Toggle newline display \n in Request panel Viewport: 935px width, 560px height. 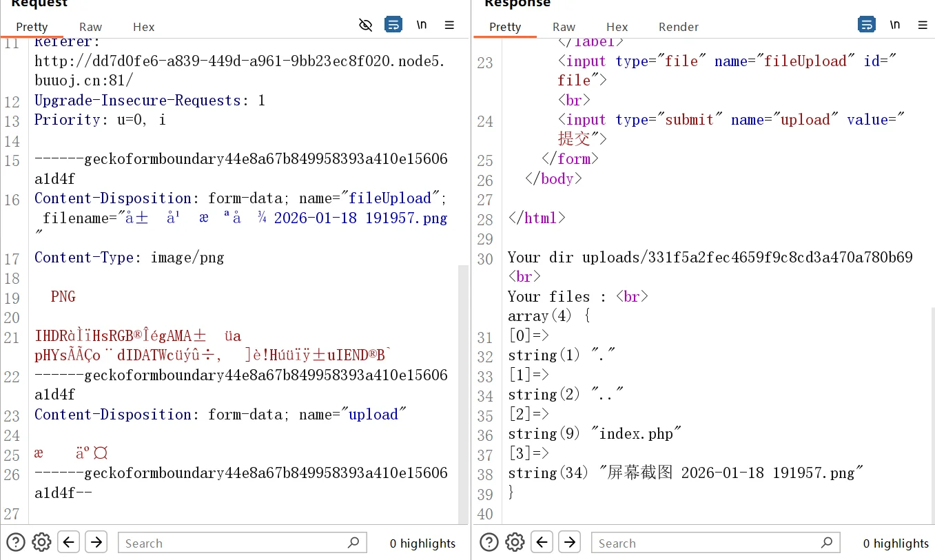(422, 25)
